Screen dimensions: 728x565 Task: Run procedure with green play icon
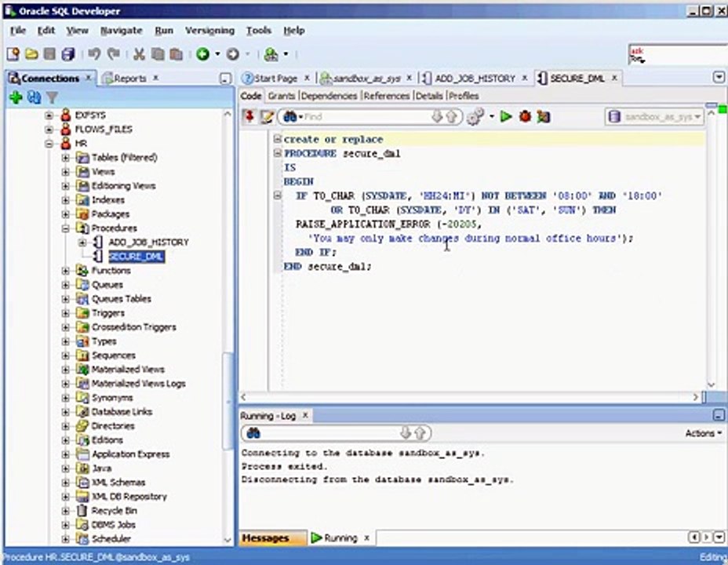(x=506, y=116)
